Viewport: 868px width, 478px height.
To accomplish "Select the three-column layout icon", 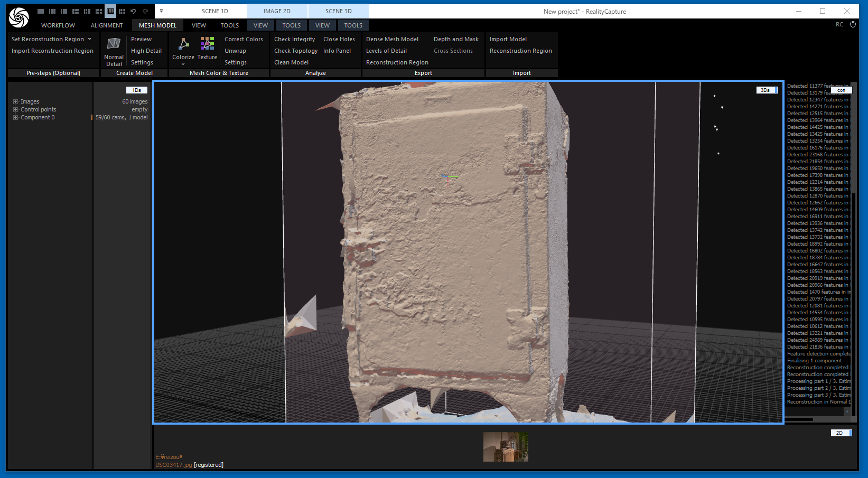I will (x=52, y=11).
